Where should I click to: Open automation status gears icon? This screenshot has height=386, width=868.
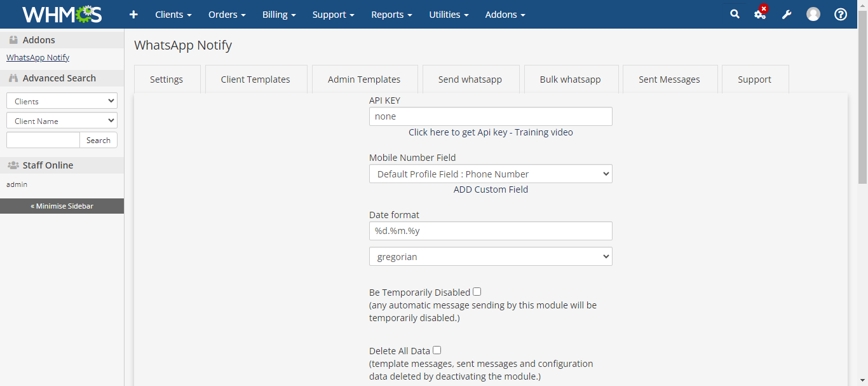pos(761,13)
